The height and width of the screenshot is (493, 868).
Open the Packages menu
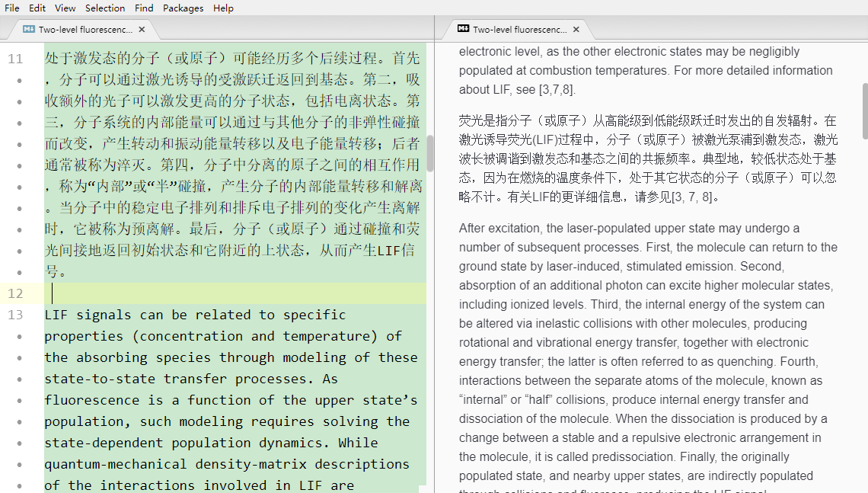183,8
